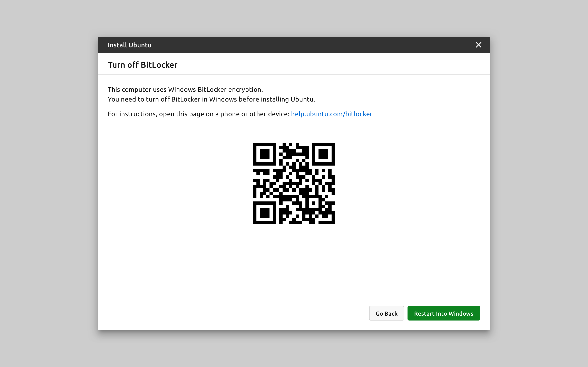Click the Install Ubuntu window title

[x=129, y=45]
